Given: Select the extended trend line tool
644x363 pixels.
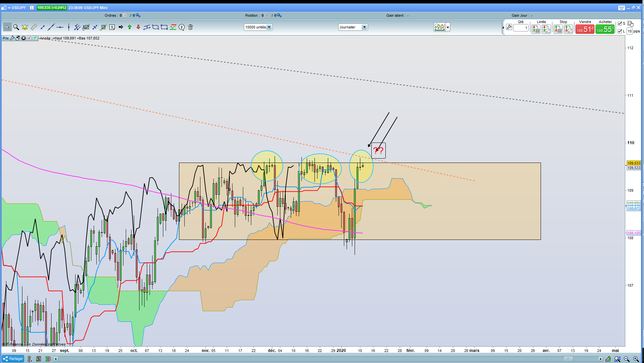Looking at the screenshot, I should coord(51,27).
